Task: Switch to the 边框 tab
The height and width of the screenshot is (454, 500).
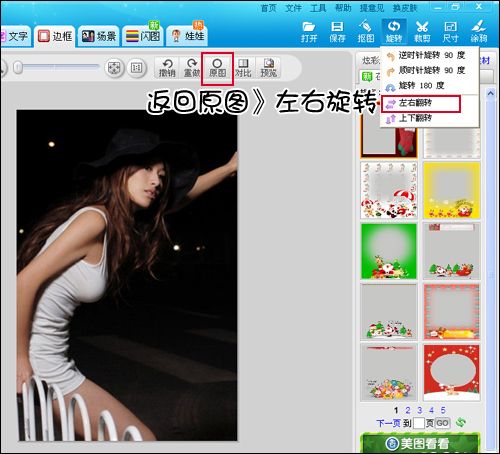Action: (55, 36)
